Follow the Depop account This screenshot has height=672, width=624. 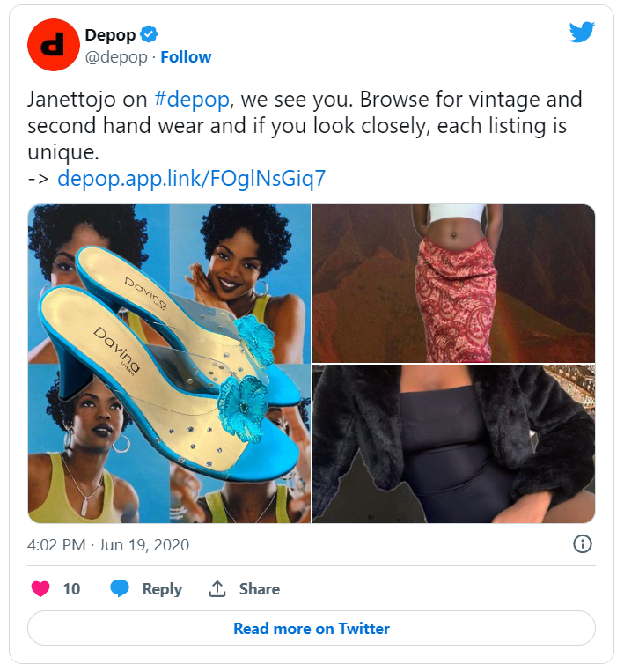(x=186, y=57)
